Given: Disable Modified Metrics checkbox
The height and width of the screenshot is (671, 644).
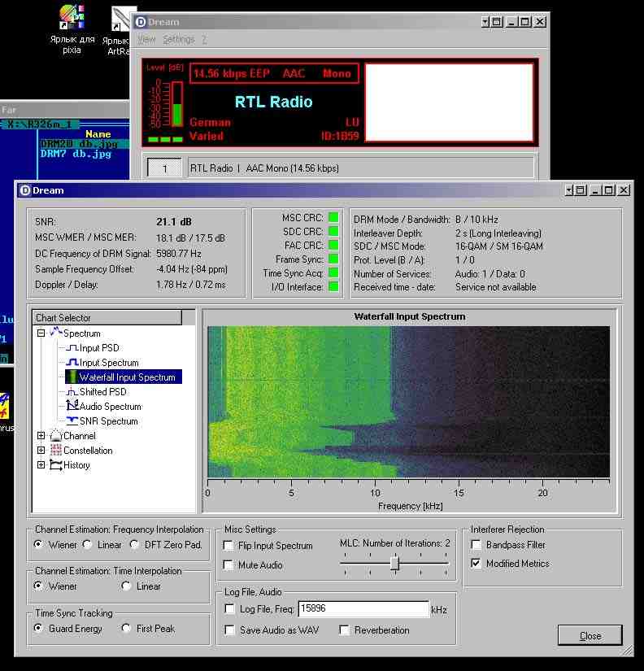Looking at the screenshot, I should click(476, 564).
